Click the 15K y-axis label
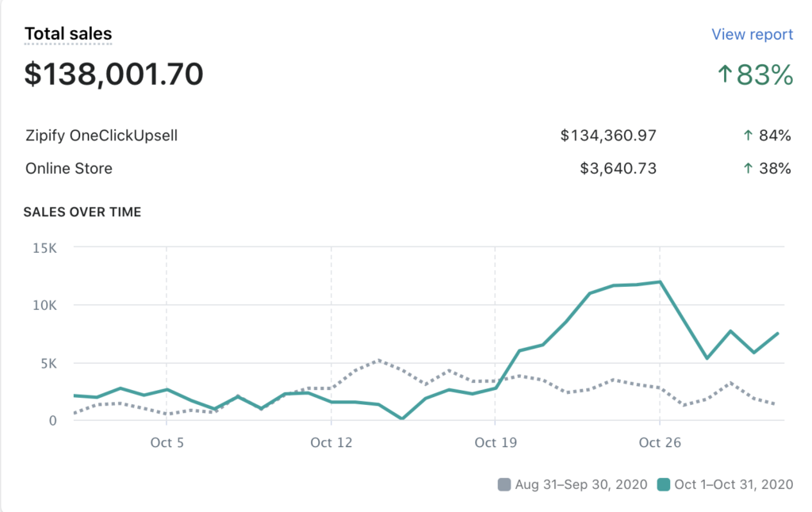 [x=43, y=247]
